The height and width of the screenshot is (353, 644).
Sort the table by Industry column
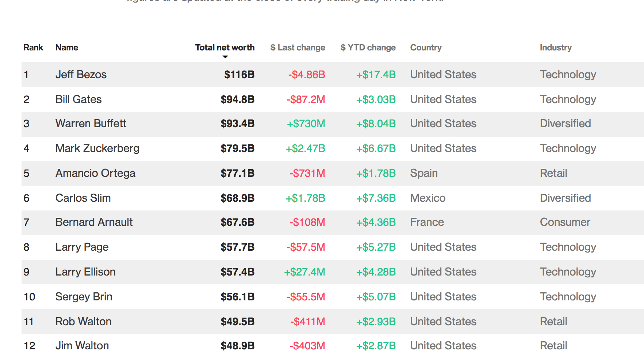[556, 48]
